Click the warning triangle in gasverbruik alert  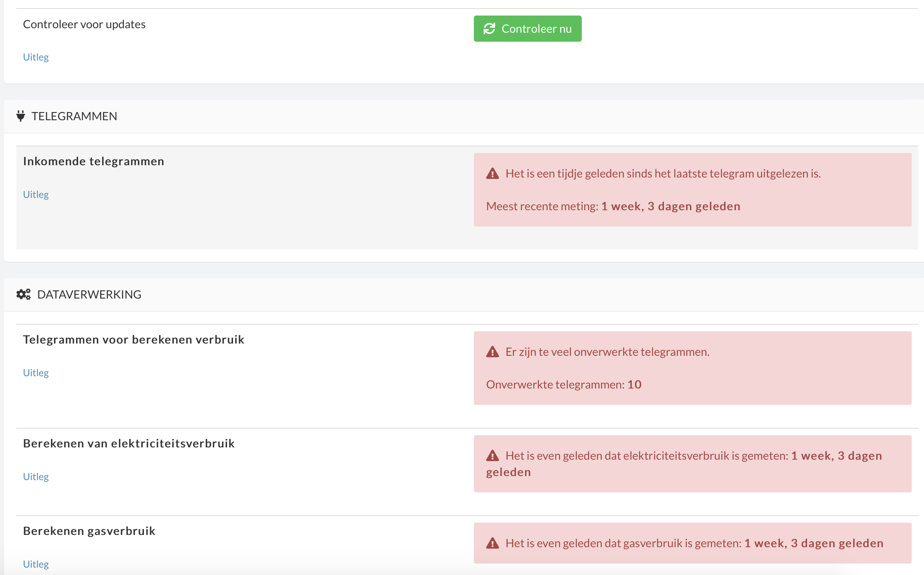tap(493, 543)
